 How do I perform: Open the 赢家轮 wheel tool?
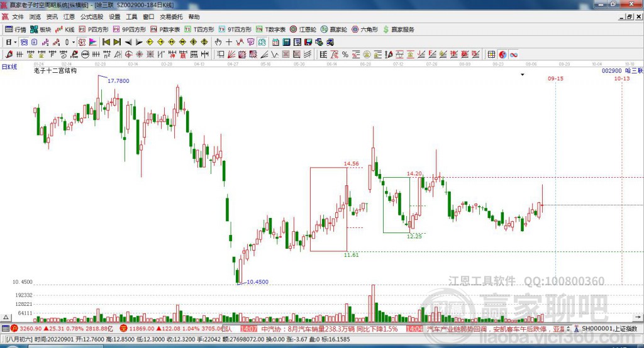334,30
